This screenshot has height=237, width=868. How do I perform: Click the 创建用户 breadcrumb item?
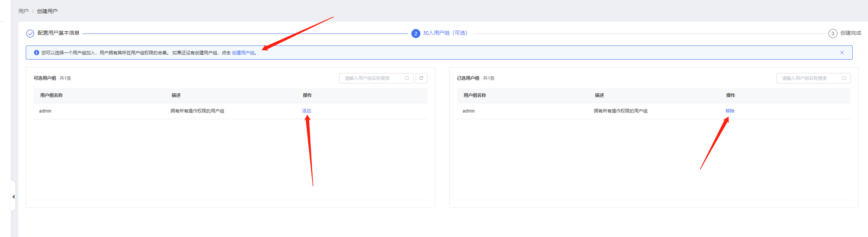tap(47, 11)
